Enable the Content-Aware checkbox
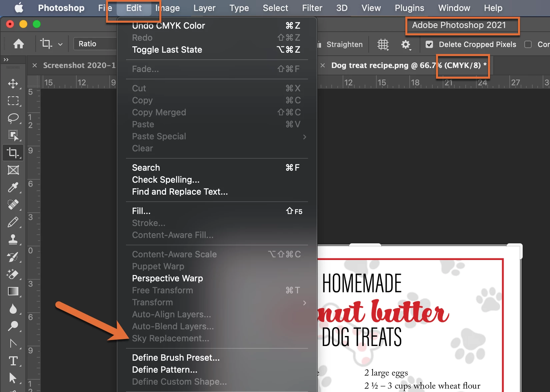Screen dimensions: 550x392 [528, 44]
